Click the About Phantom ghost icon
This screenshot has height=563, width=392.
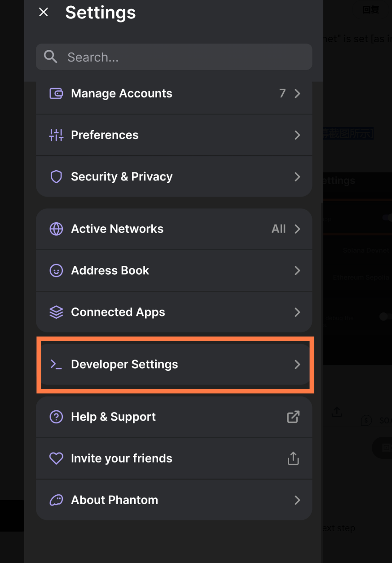point(56,500)
